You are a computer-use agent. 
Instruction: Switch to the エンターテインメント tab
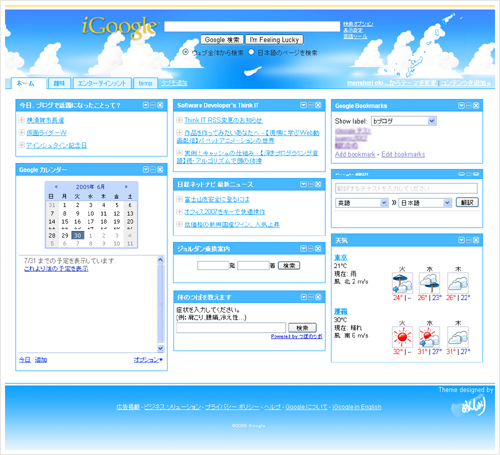[102, 83]
